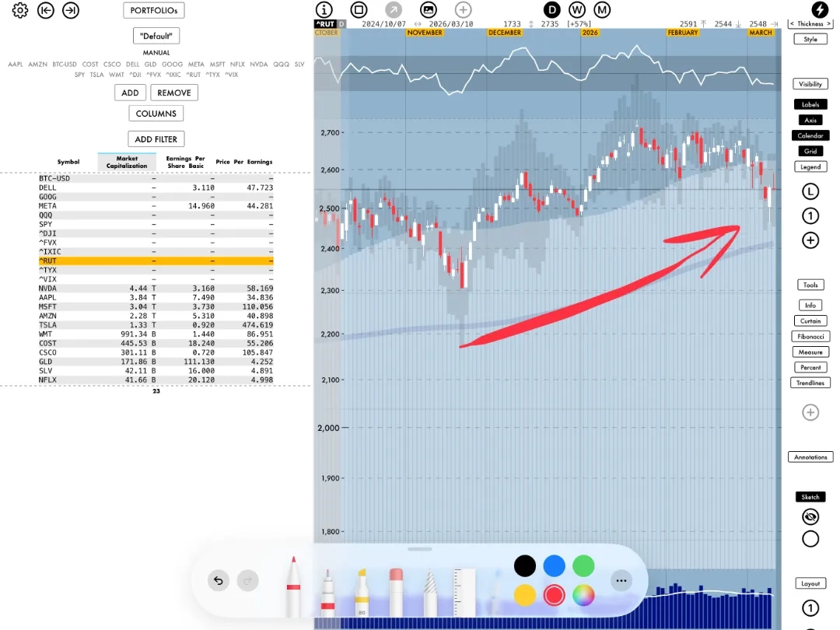The height and width of the screenshot is (630, 840).
Task: Switch to weekly (W) timeframe
Action: [x=577, y=9]
